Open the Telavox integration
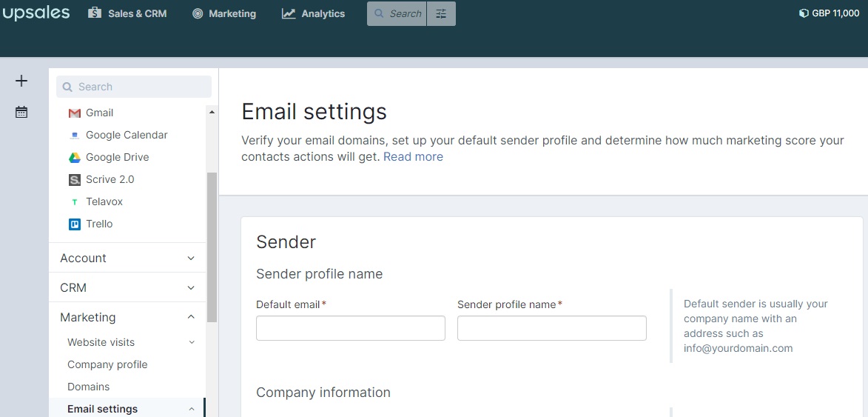Image resolution: width=868 pixels, height=417 pixels. (x=95, y=201)
